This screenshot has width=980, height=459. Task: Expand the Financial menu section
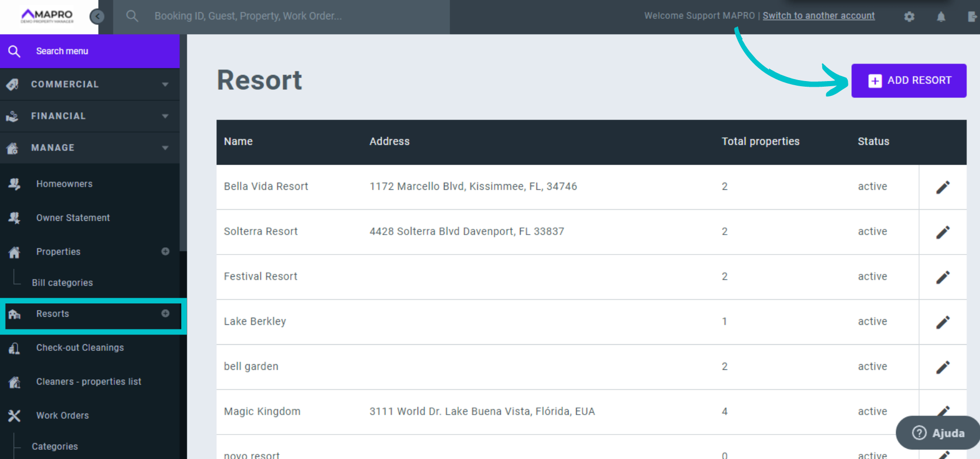pyautogui.click(x=90, y=116)
